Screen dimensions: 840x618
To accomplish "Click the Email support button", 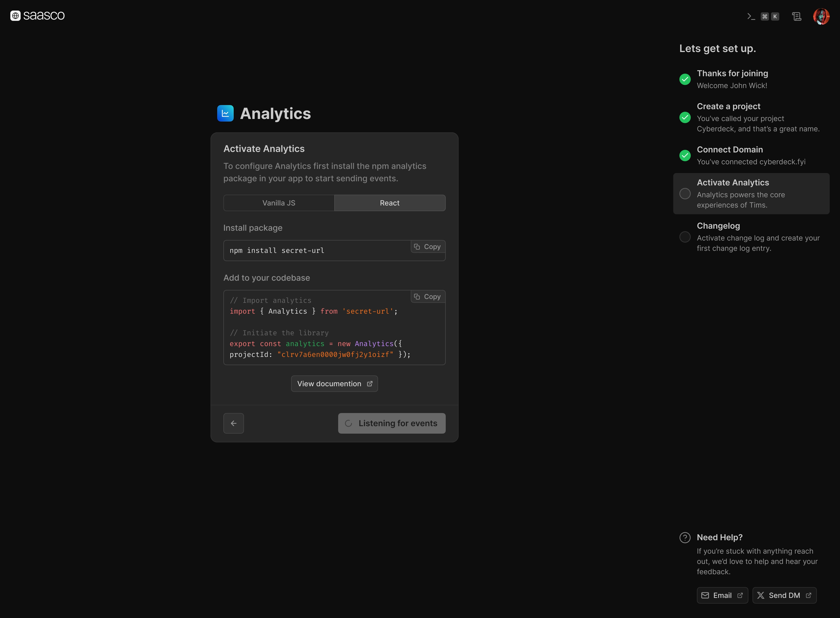I will pyautogui.click(x=722, y=596).
